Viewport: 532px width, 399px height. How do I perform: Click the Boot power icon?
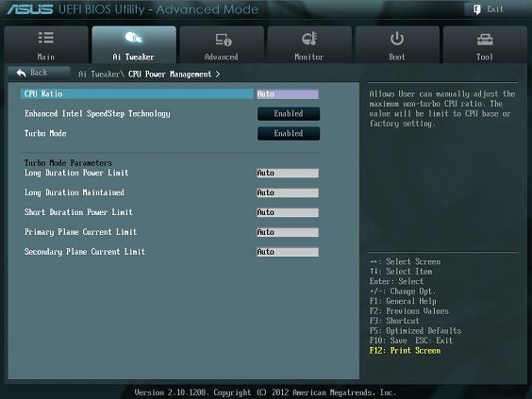click(x=396, y=39)
